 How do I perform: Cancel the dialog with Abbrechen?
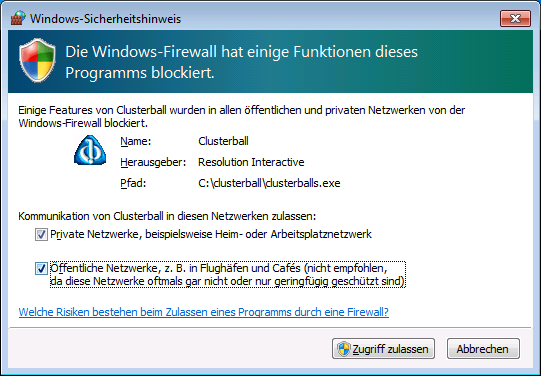483,349
